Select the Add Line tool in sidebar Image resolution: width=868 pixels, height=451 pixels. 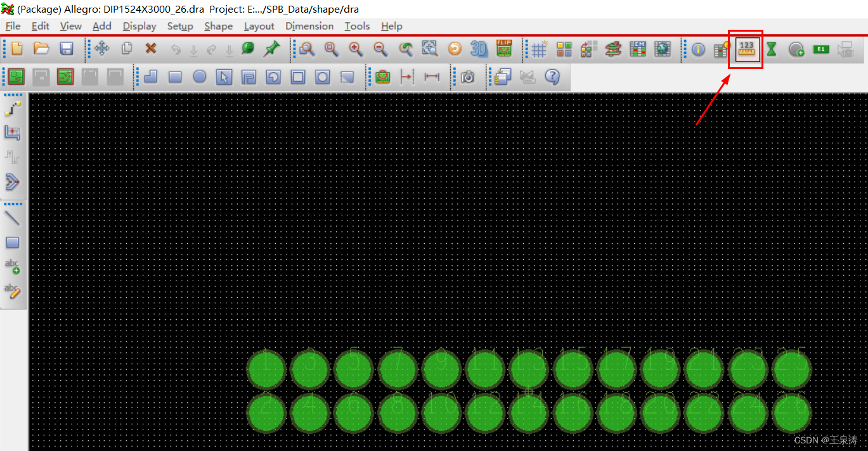click(x=13, y=219)
